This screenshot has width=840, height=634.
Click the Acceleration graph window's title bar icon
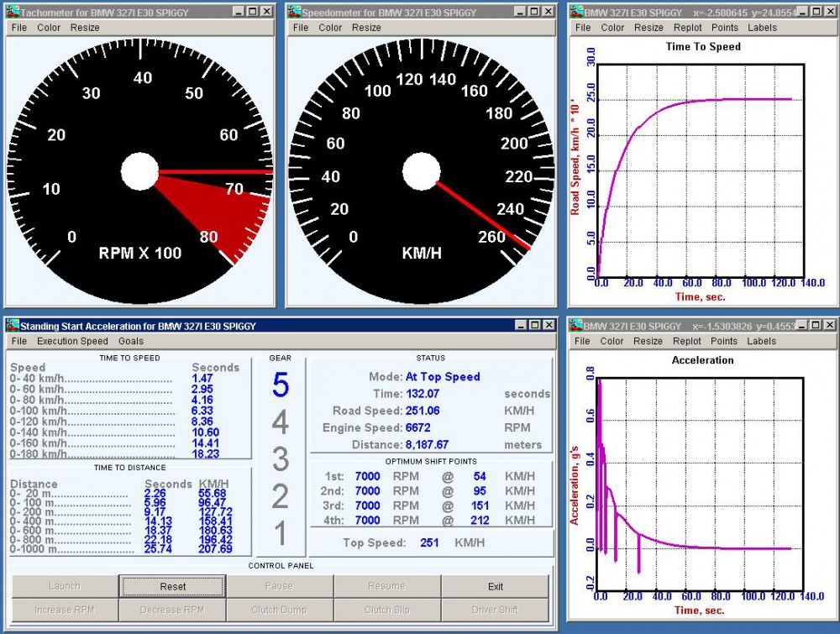[x=576, y=326]
